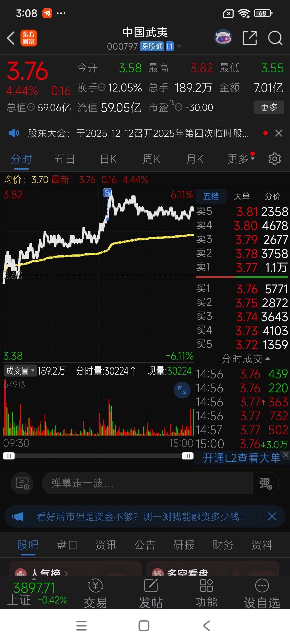Open the financing promo banner text

tap(140, 517)
